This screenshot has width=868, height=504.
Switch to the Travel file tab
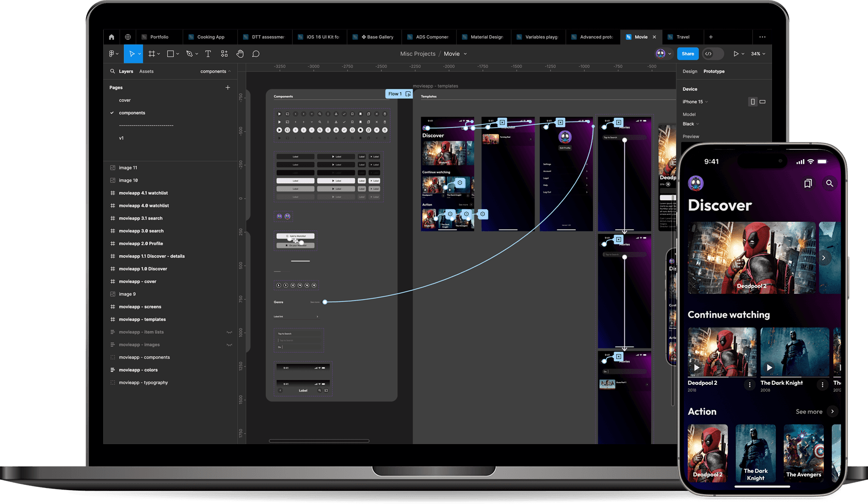tap(683, 37)
